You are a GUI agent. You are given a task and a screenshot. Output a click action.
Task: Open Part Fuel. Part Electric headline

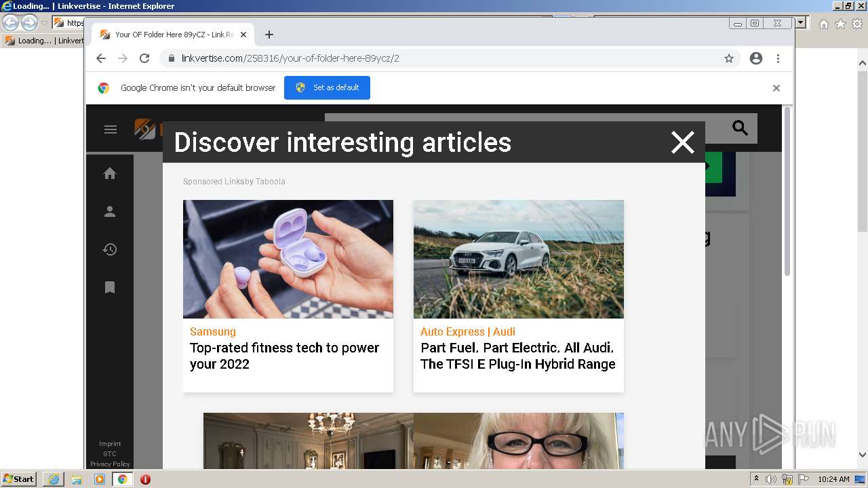517,356
